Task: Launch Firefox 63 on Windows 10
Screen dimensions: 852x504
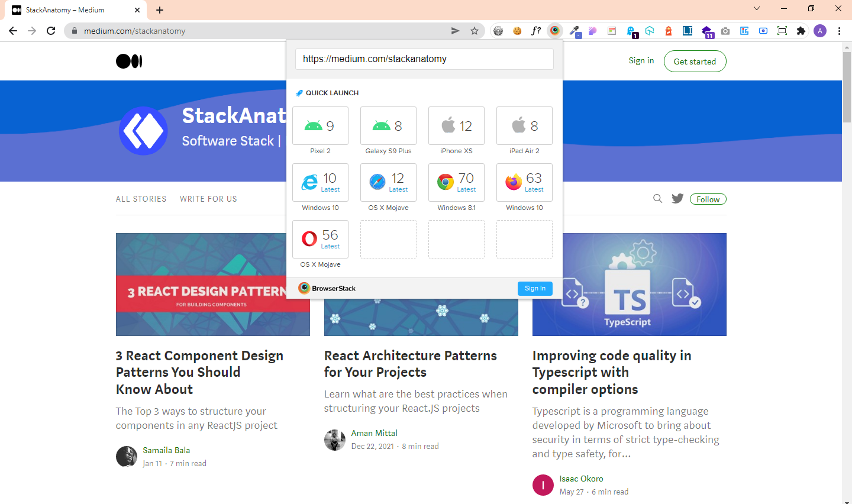Action: pos(524,182)
